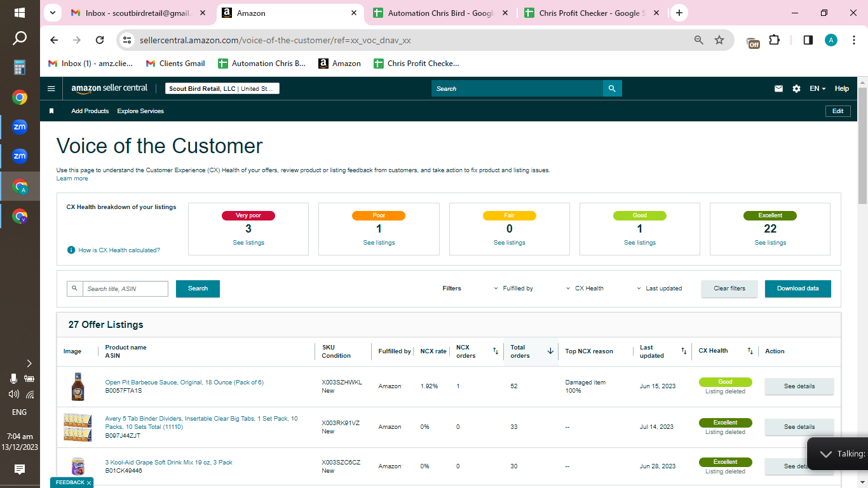Open the Amazon bookmark in bookmarks bar

click(340, 64)
